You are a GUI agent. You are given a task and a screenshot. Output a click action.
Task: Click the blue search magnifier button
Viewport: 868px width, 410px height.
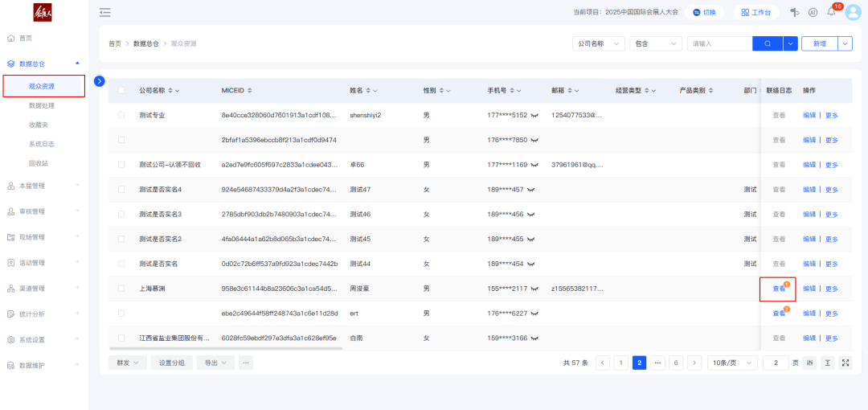[767, 43]
